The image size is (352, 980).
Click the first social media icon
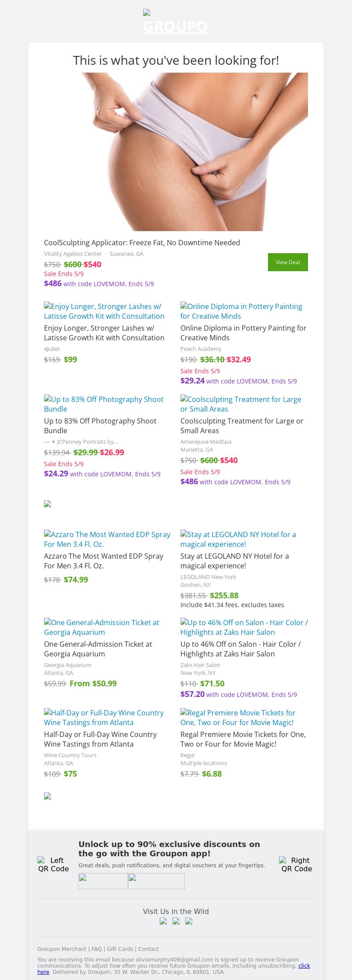click(x=163, y=921)
